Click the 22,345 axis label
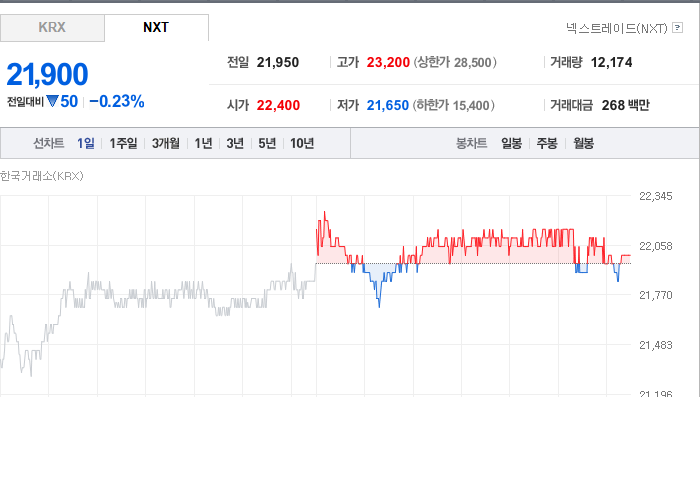This screenshot has width=700, height=490. (x=655, y=196)
